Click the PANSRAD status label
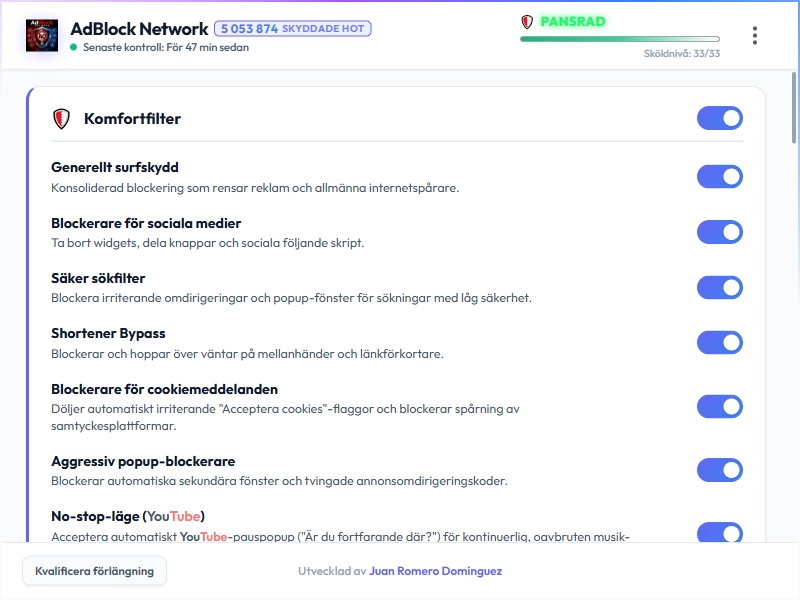Screen dimensions: 800x600 [573, 21]
